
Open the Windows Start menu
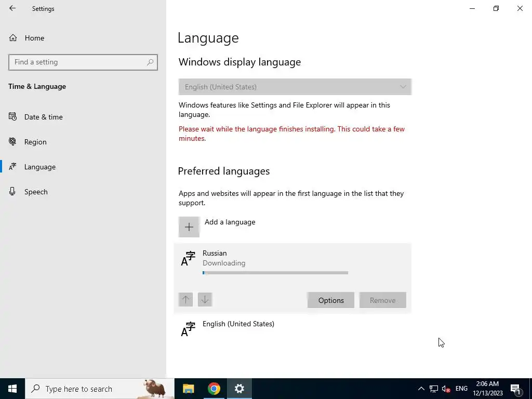point(12,389)
